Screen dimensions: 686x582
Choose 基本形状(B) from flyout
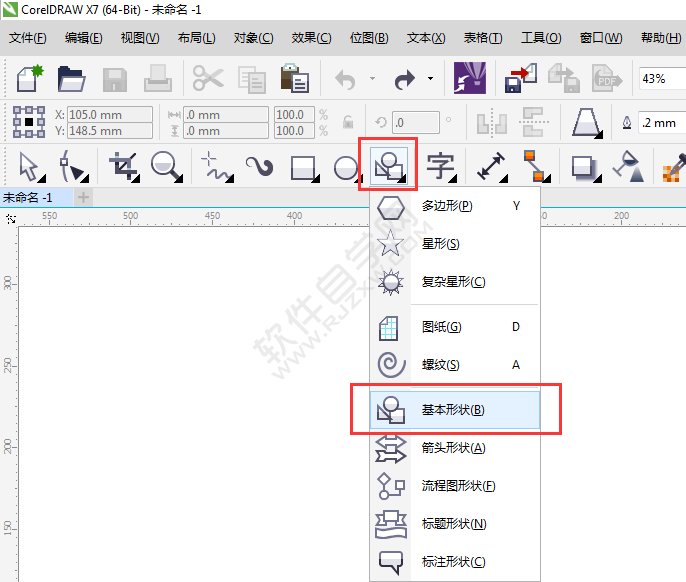point(455,410)
